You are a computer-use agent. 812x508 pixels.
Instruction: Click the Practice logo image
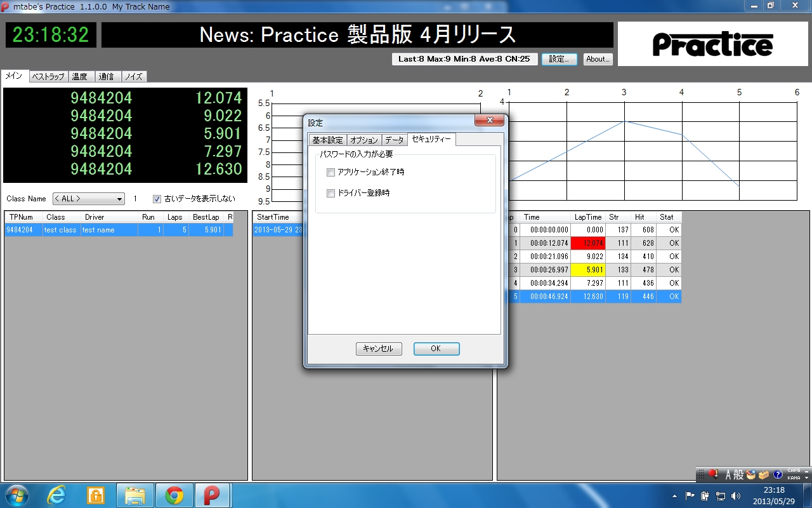712,43
